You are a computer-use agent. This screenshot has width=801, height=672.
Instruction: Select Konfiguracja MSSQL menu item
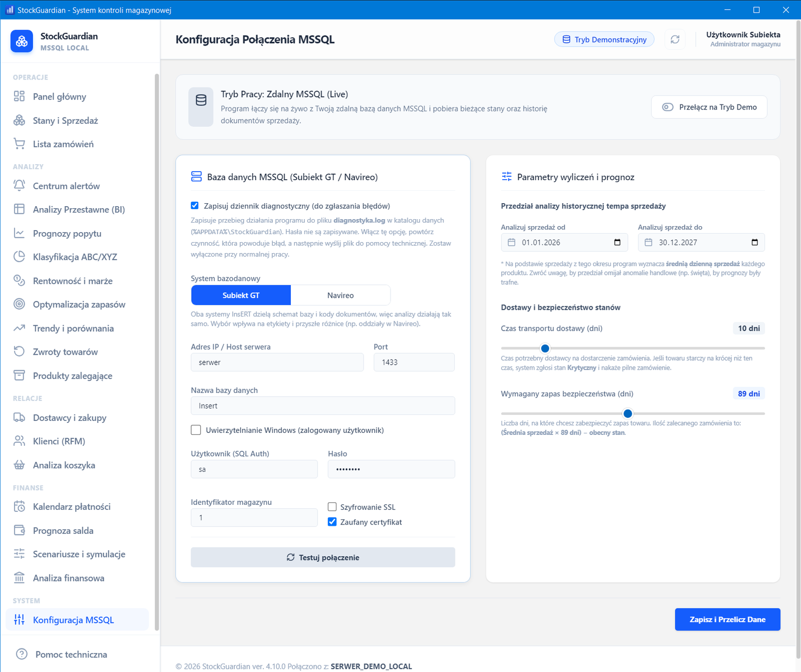coord(78,619)
